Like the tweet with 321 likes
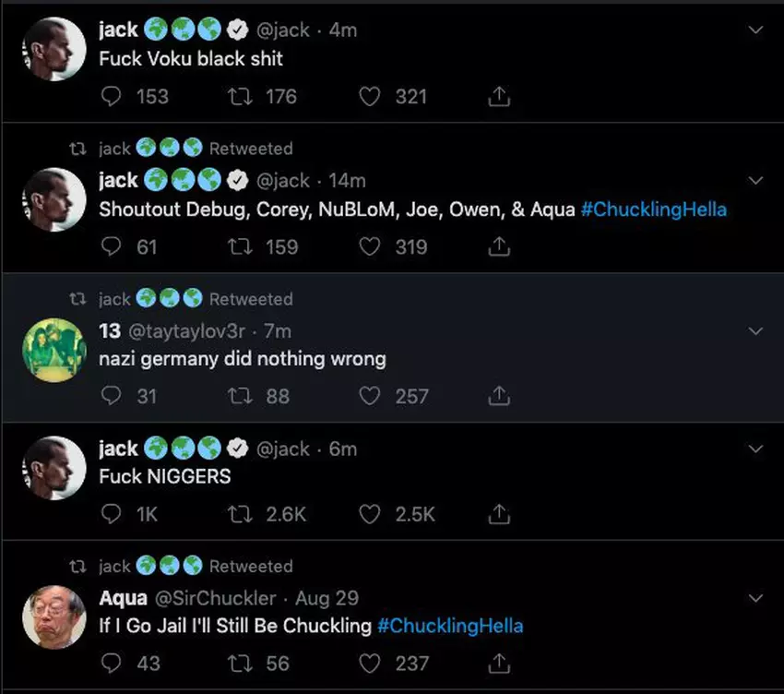 tap(370, 96)
